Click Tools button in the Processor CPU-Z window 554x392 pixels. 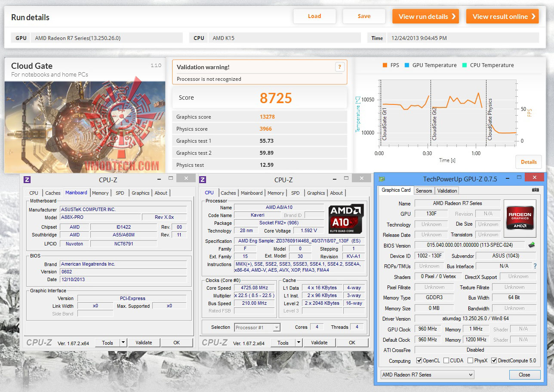pyautogui.click(x=283, y=343)
